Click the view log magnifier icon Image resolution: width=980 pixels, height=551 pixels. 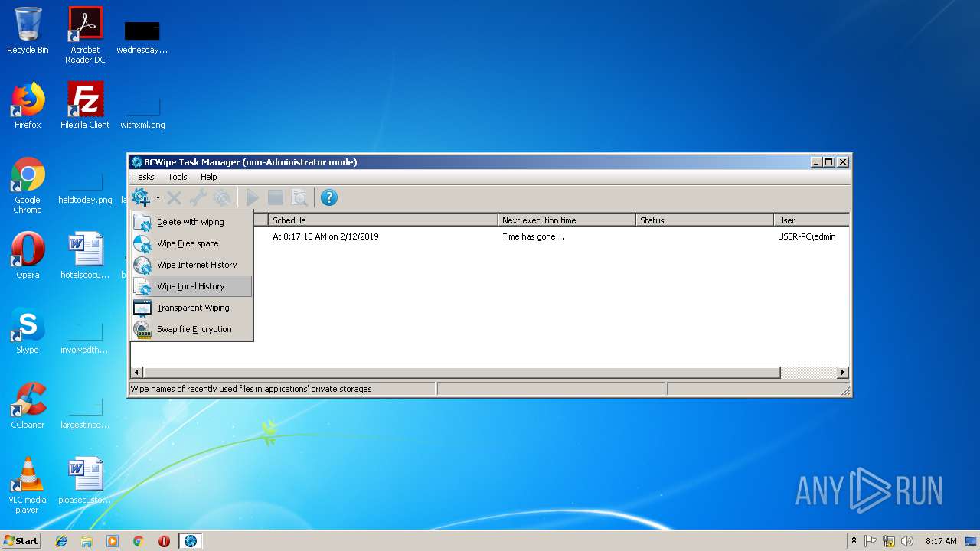[299, 198]
